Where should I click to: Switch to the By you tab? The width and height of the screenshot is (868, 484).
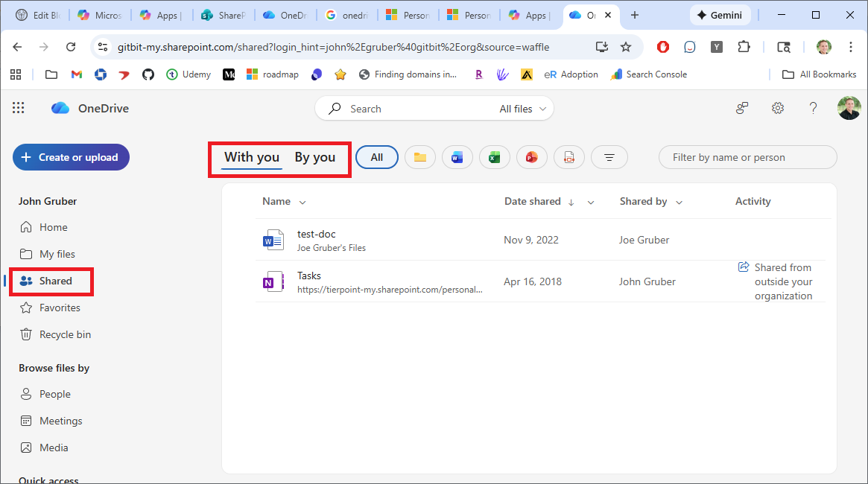(315, 157)
